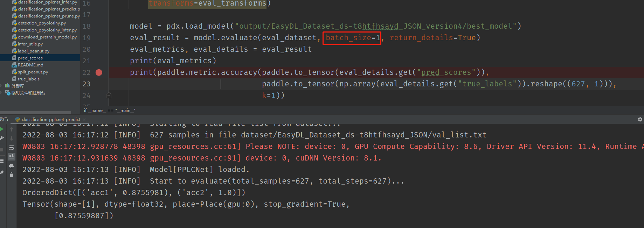Click the print console output icon
The height and width of the screenshot is (228, 644).
(x=12, y=166)
